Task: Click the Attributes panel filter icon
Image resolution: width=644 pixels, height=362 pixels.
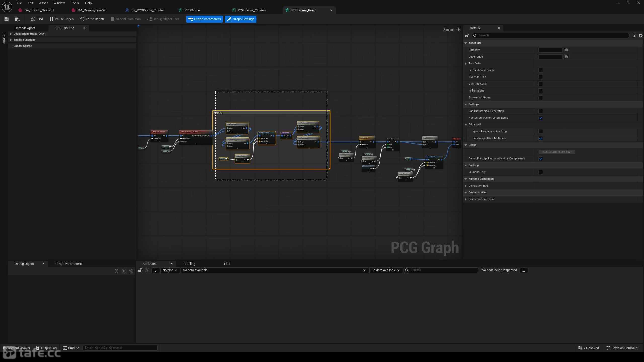Action: click(x=156, y=270)
